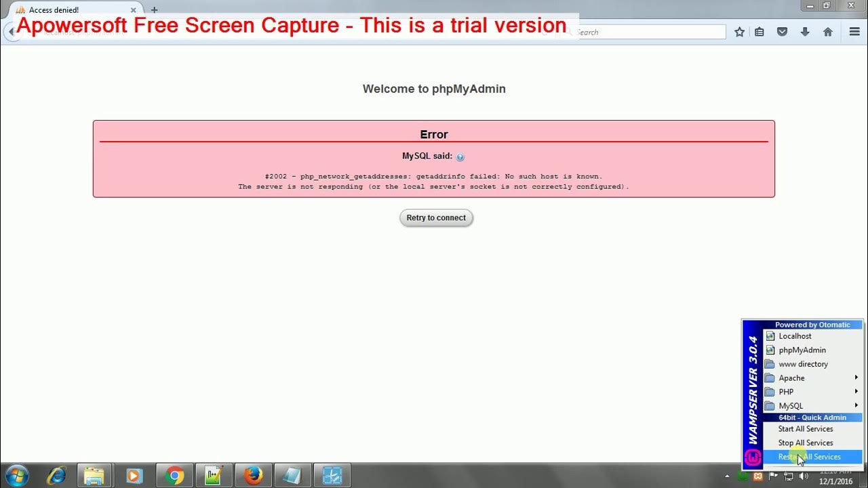Image resolution: width=868 pixels, height=488 pixels.
Task: Switch to Google Chrome in taskbar
Action: pyautogui.click(x=174, y=476)
